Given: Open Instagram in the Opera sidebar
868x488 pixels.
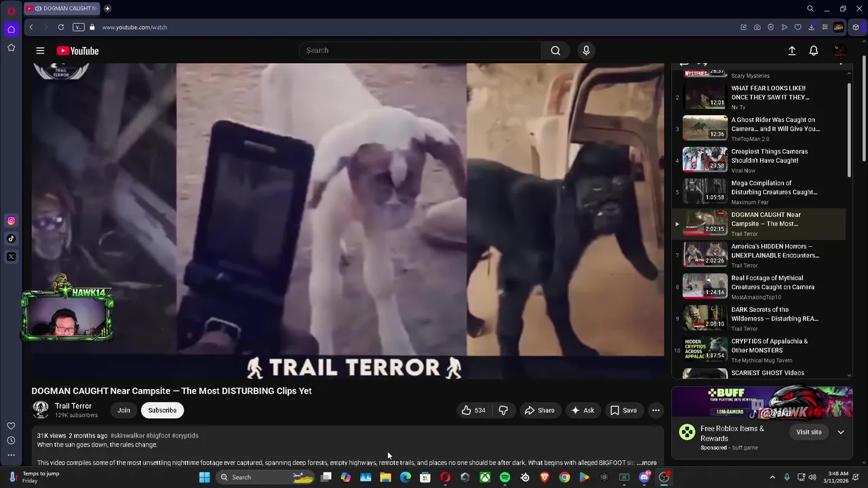Looking at the screenshot, I should pos(11,220).
